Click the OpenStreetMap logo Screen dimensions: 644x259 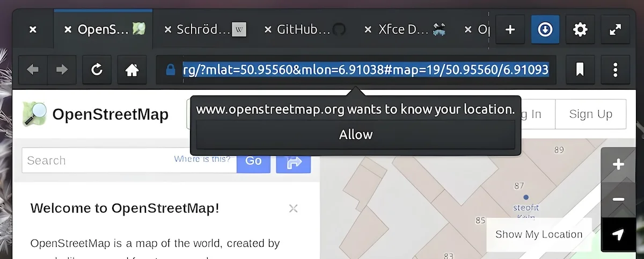point(34,114)
